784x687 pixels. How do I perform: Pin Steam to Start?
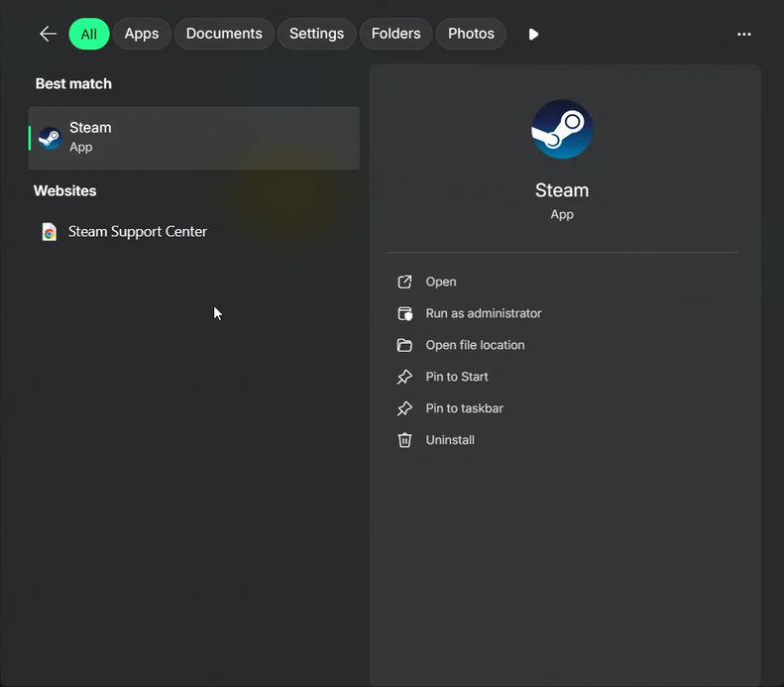tap(457, 377)
